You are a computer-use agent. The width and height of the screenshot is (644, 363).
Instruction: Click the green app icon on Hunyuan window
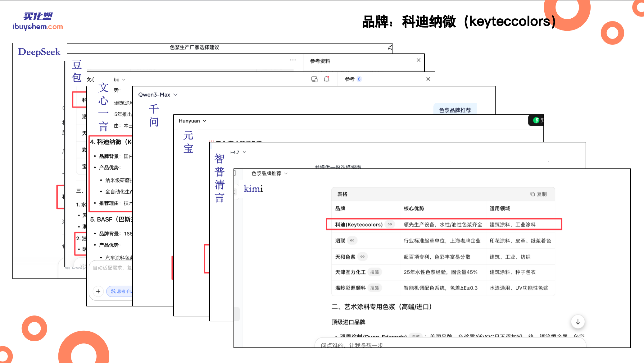point(536,120)
